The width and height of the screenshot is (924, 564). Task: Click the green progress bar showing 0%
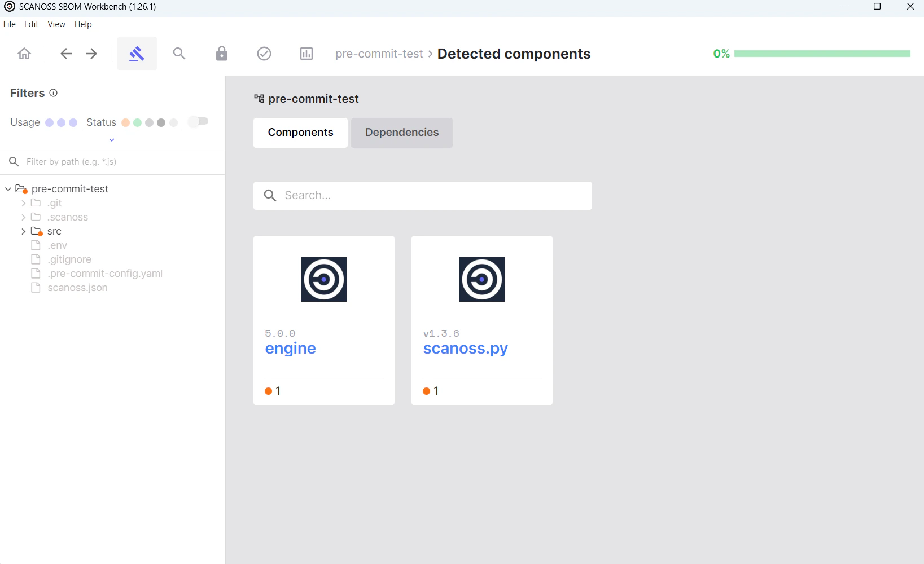[822, 53]
